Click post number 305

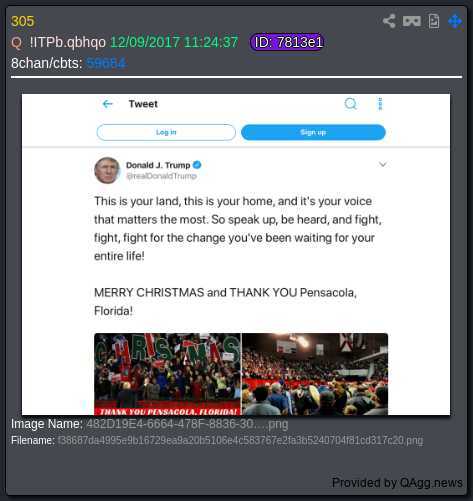(x=22, y=21)
